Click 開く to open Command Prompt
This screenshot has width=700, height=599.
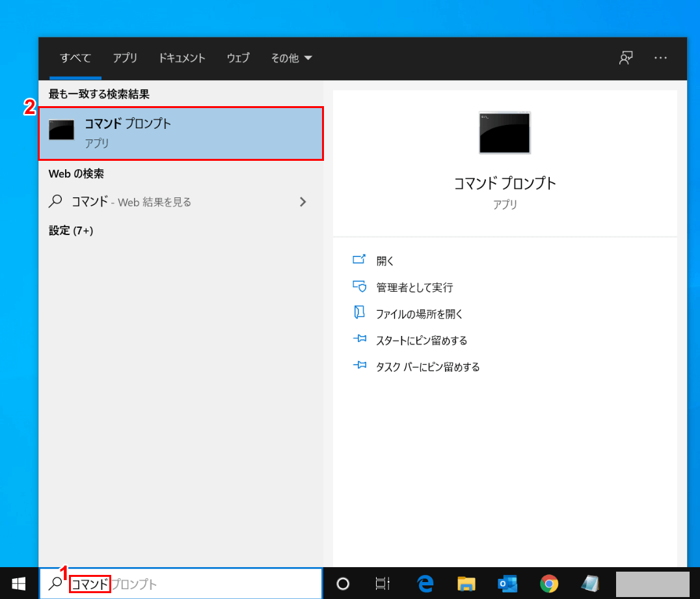[385, 261]
